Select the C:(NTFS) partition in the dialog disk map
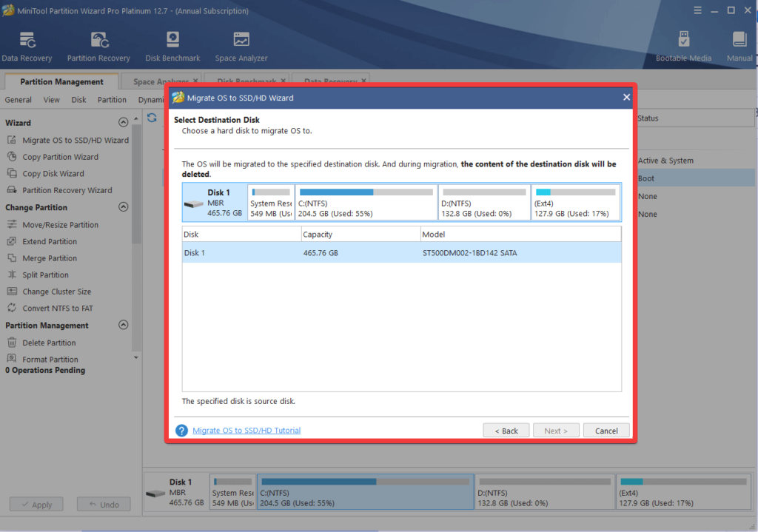The width and height of the screenshot is (758, 532). pos(366,202)
